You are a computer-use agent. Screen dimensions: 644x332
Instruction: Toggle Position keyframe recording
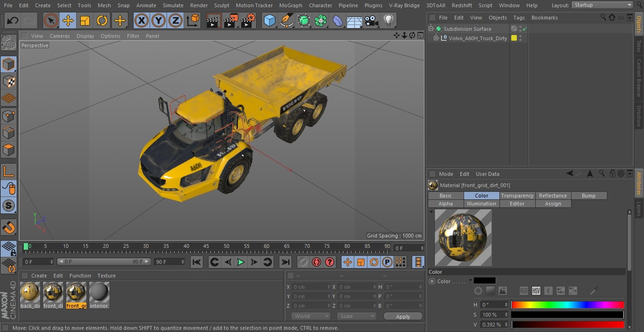(347, 262)
